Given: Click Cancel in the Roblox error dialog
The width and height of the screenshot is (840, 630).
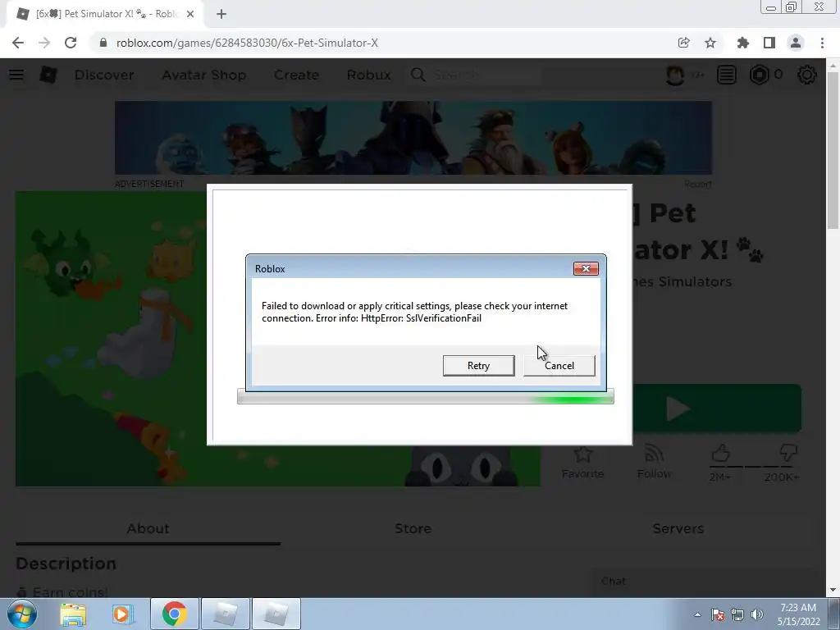Looking at the screenshot, I should point(559,365).
